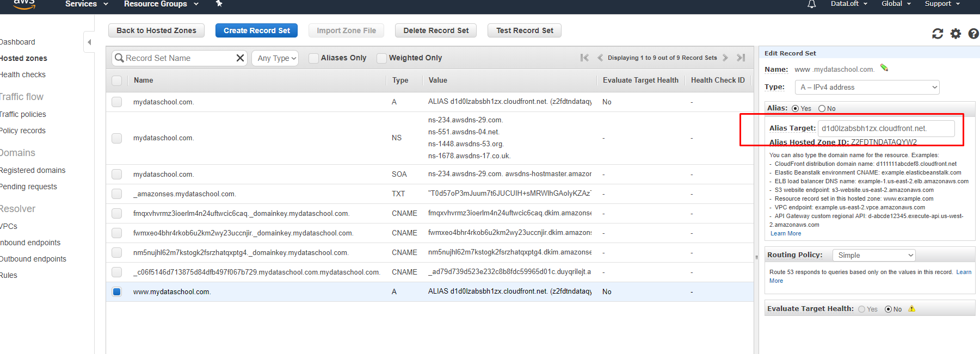Click Back to Hosted Zones button

coord(156,30)
